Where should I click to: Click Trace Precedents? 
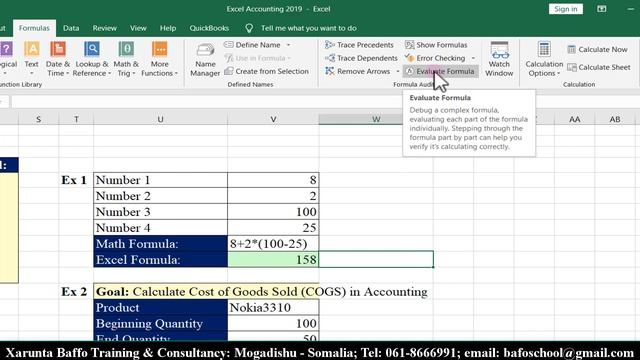[x=359, y=45]
